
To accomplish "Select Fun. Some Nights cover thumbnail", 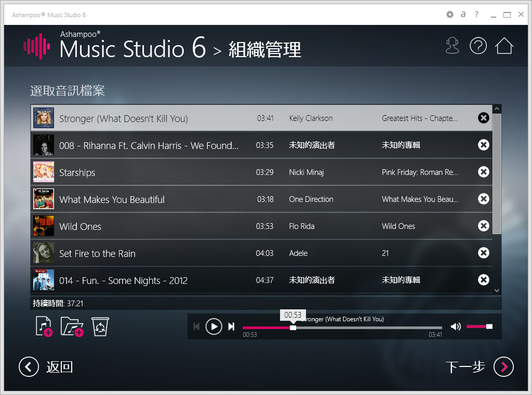I will (44, 280).
